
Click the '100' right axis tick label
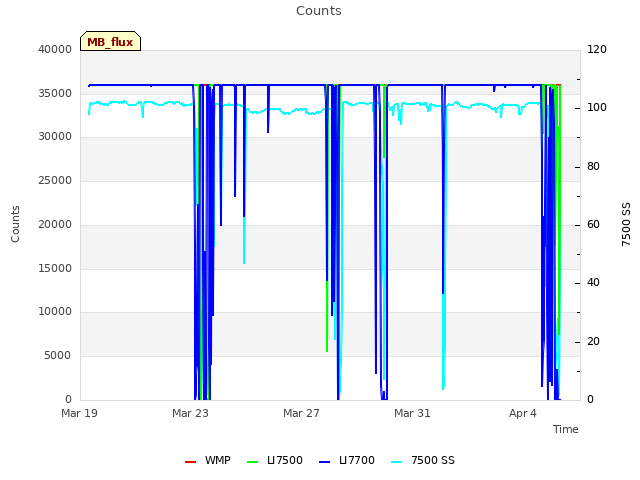coord(597,107)
